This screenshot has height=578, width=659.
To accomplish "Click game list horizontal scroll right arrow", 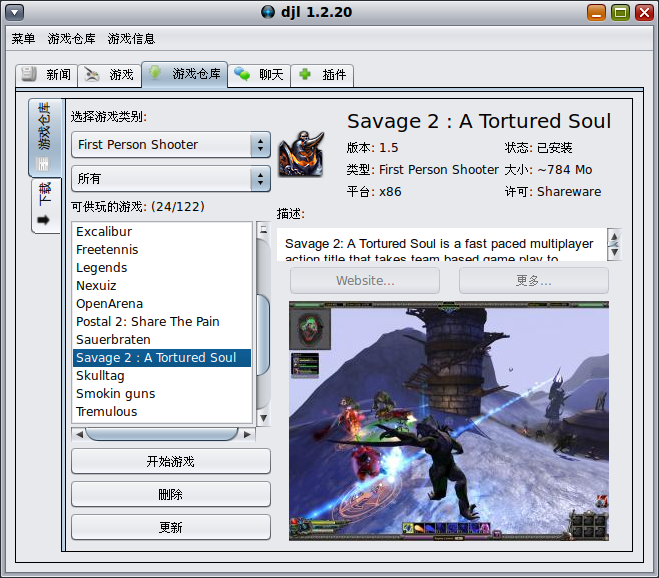I will tap(247, 435).
